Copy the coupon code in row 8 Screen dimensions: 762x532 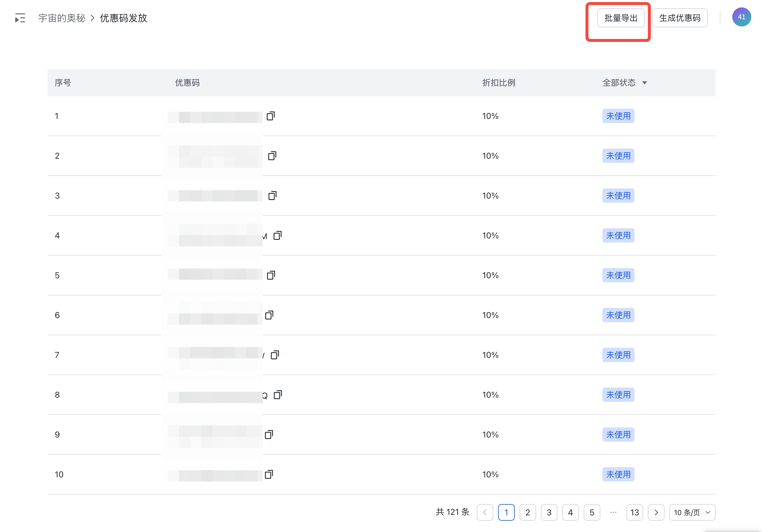(278, 395)
